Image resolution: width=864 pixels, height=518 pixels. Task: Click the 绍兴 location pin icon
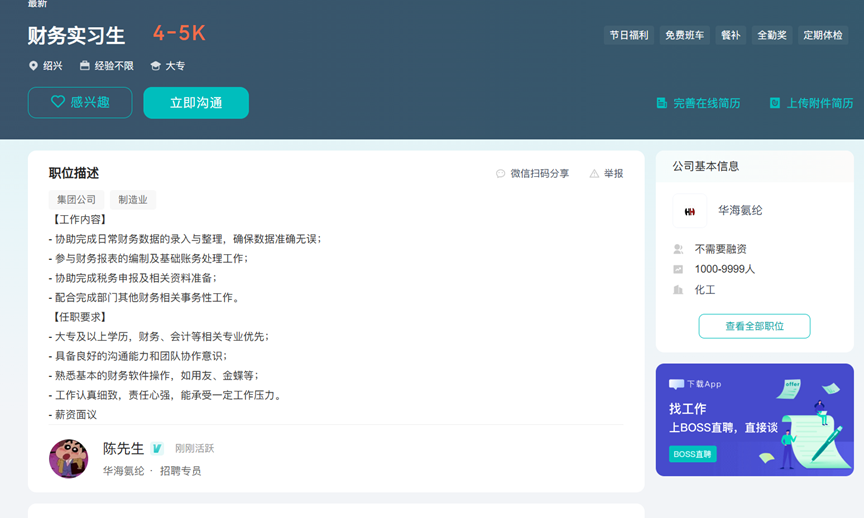(33, 66)
